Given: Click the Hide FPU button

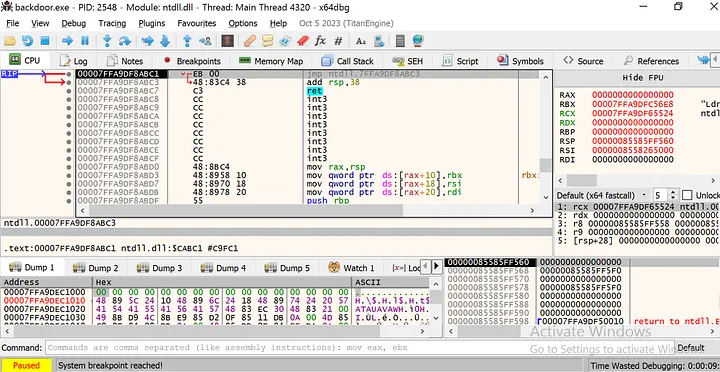Looking at the screenshot, I should pyautogui.click(x=643, y=78).
